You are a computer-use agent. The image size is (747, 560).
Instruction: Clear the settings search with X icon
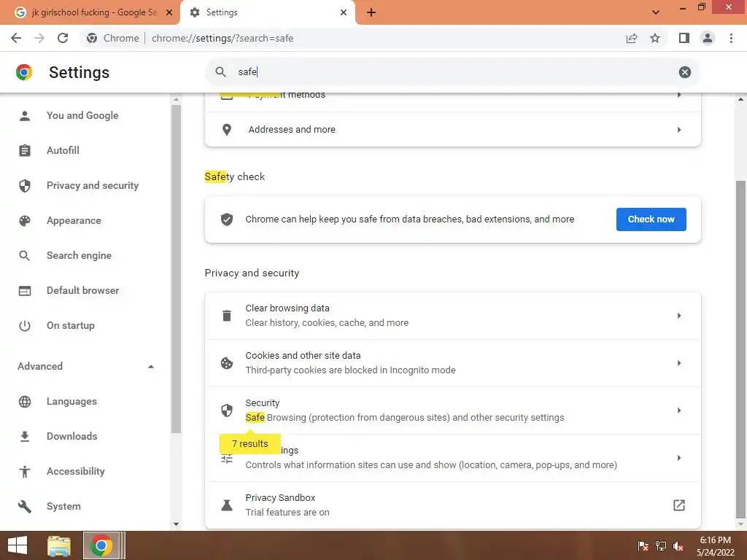pos(684,72)
